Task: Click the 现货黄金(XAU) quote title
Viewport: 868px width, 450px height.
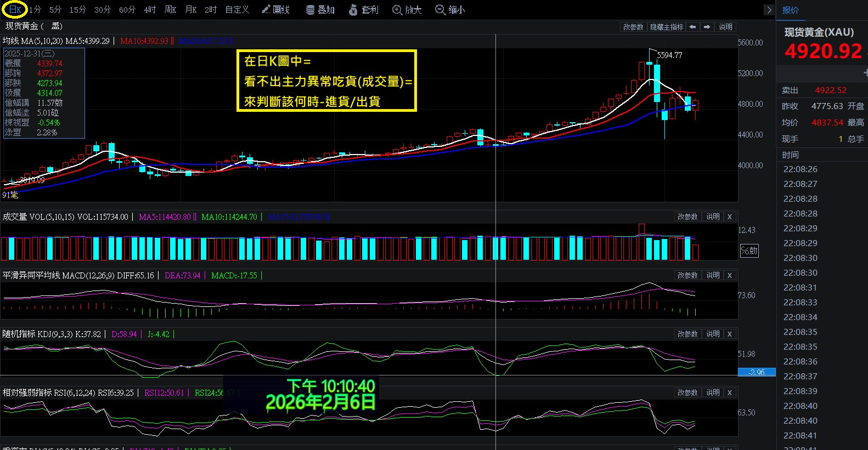Action: coord(819,32)
